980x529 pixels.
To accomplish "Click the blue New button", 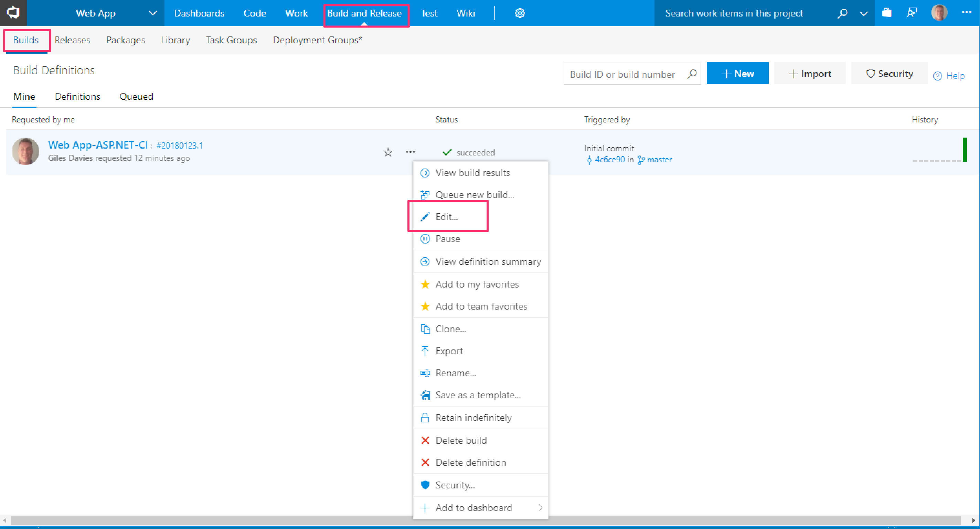I will pos(737,73).
